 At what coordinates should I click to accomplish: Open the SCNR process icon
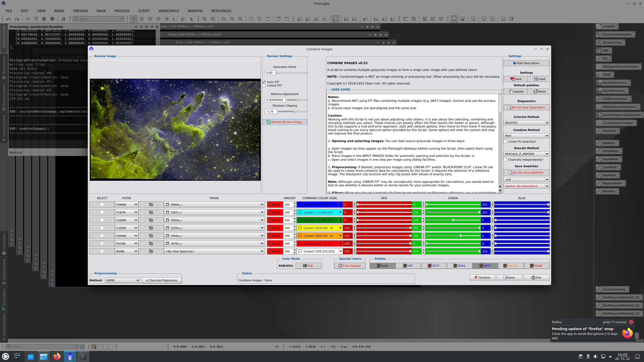coord(605,75)
